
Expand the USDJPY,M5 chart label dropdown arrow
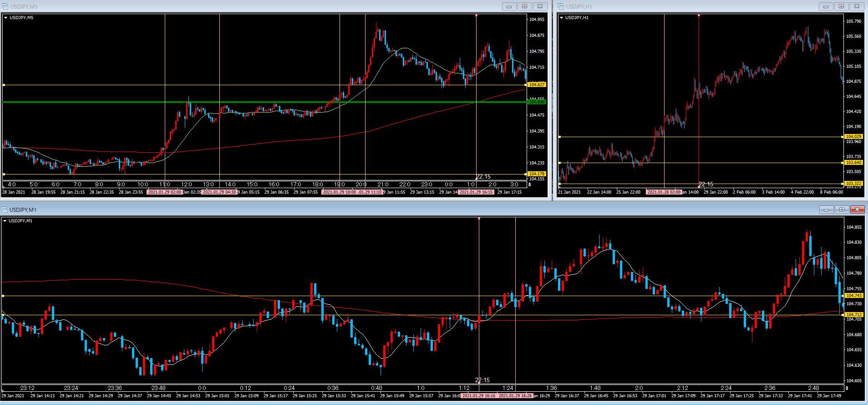[x=6, y=18]
